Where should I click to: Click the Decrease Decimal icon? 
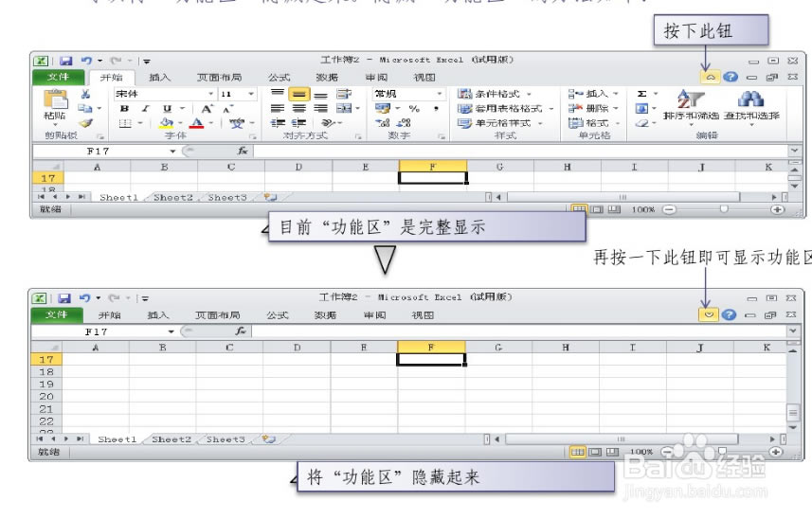pos(404,122)
